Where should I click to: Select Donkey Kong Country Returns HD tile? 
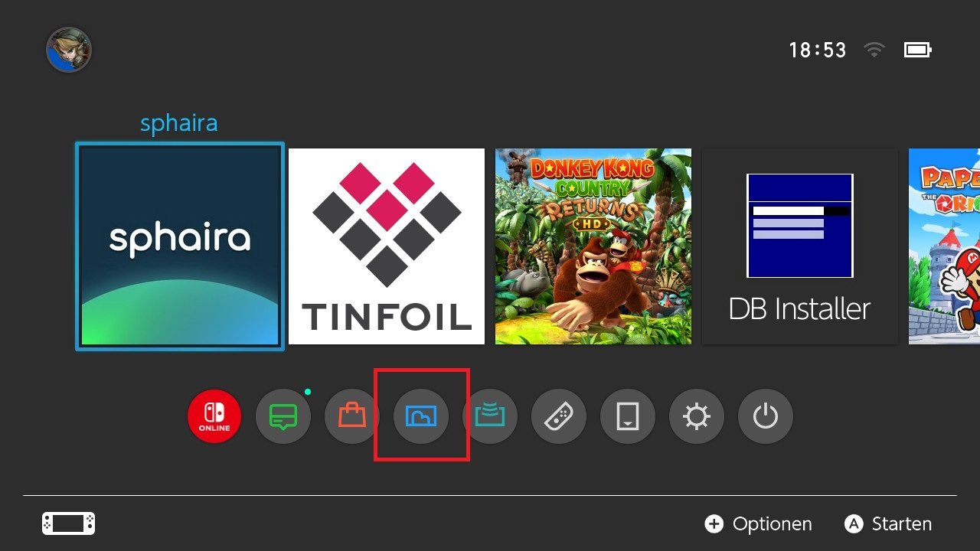tap(593, 246)
